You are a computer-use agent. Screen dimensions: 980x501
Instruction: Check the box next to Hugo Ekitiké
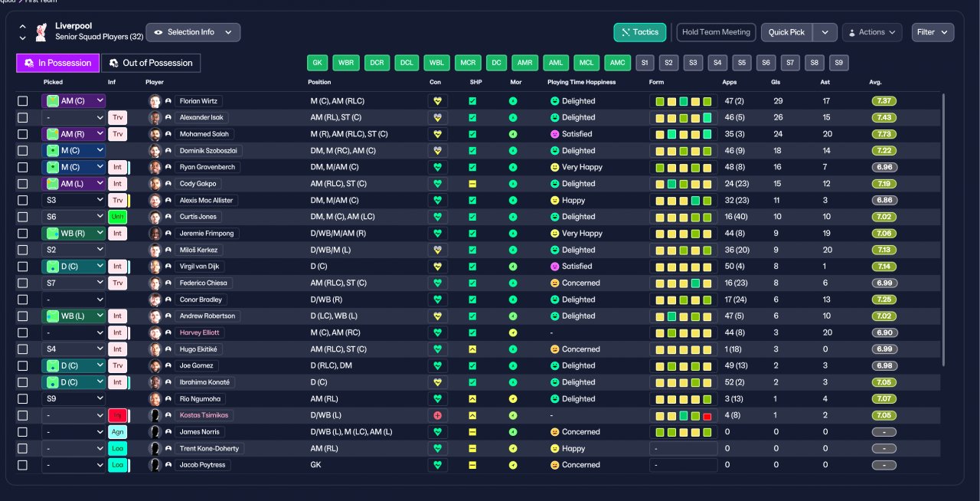pos(23,349)
